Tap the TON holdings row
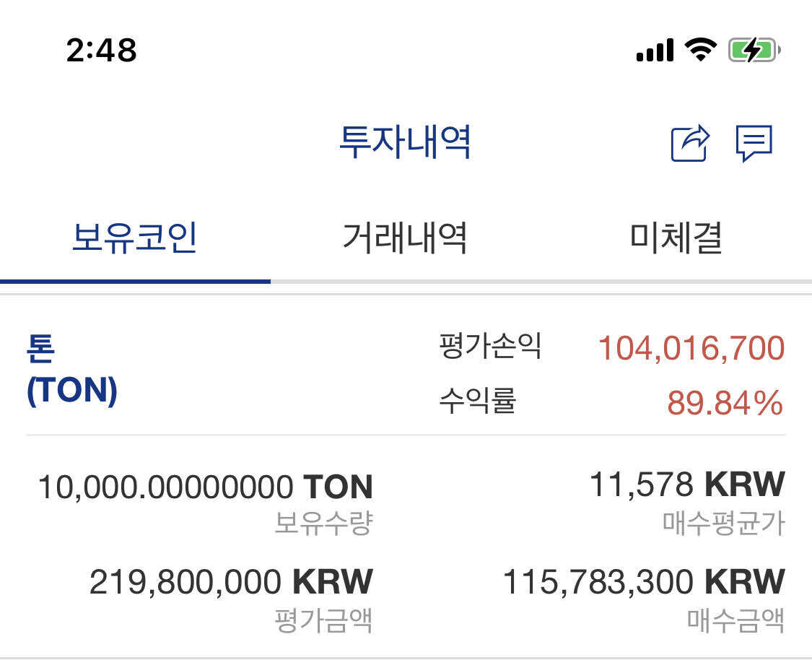This screenshot has height=660, width=812. 406,477
